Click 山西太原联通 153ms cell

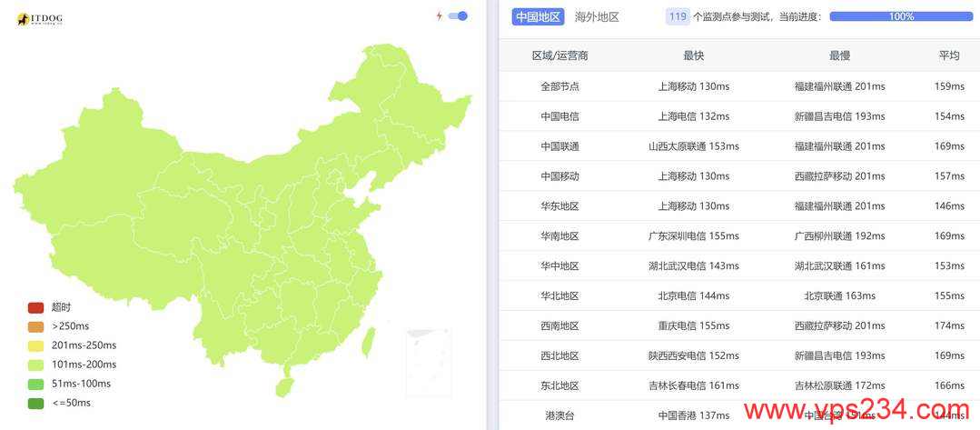click(x=694, y=146)
